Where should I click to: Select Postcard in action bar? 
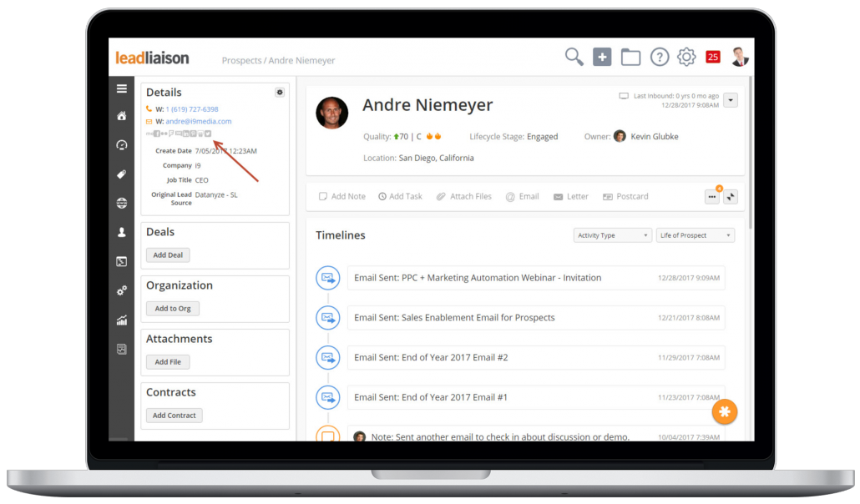point(625,196)
